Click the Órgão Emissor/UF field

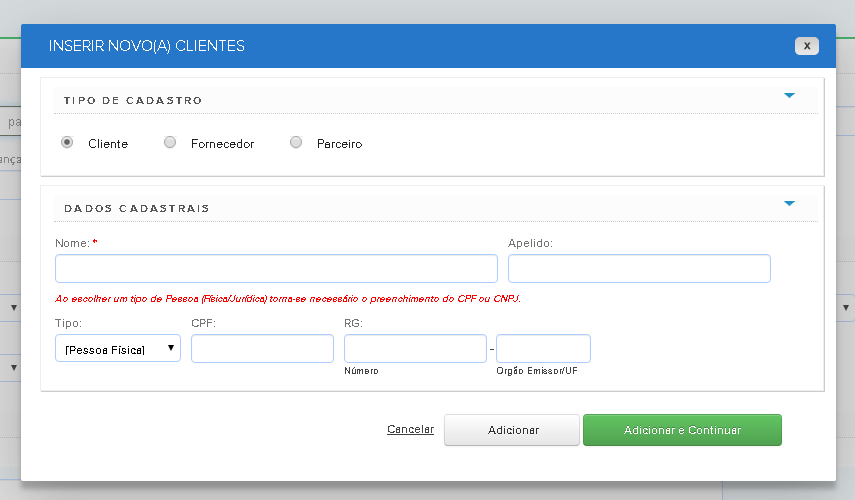[543, 348]
